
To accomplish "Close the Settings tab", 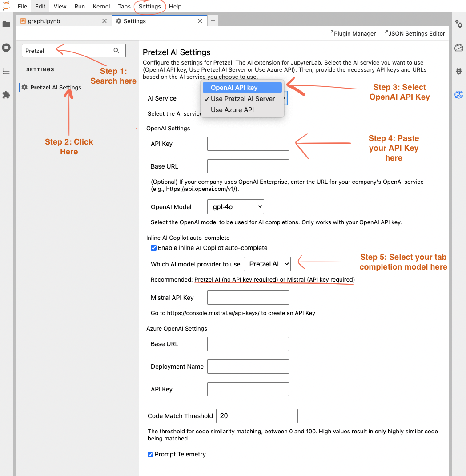I will (200, 21).
